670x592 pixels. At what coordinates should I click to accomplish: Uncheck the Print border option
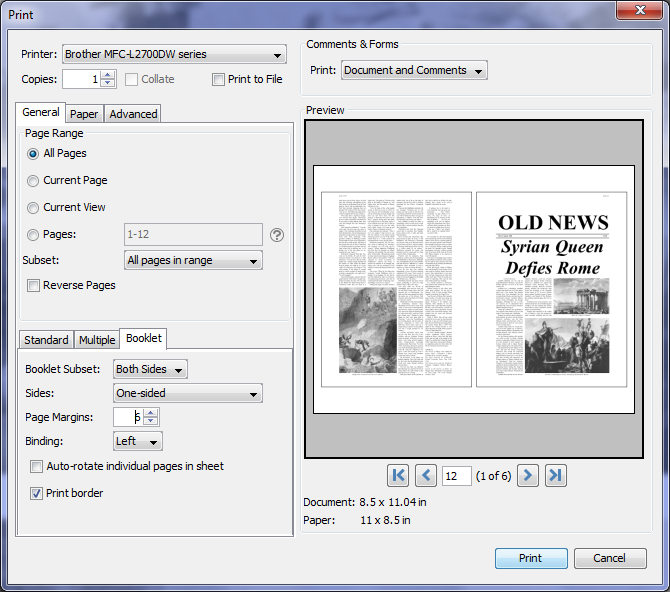36,493
